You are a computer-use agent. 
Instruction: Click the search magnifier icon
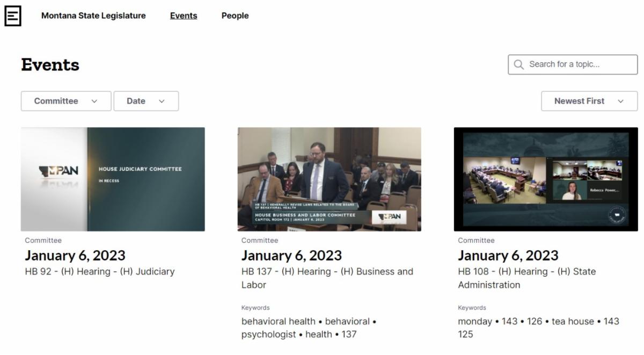point(518,64)
